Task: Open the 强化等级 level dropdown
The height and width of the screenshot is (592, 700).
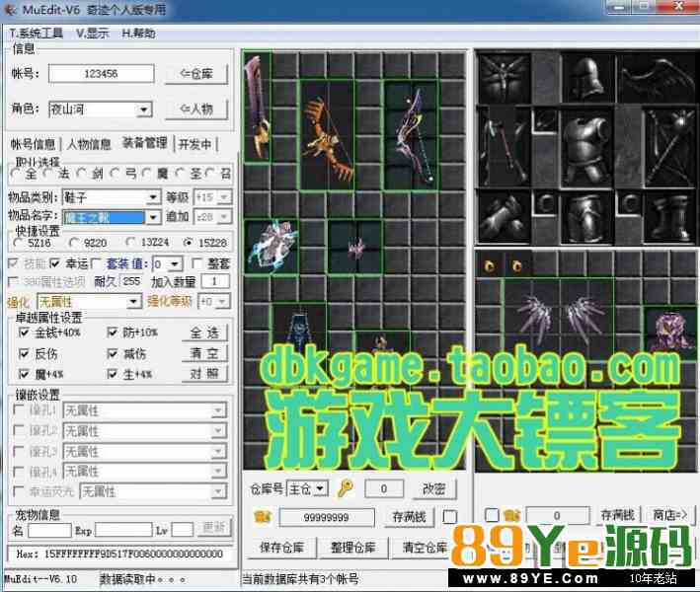Action: [x=224, y=302]
